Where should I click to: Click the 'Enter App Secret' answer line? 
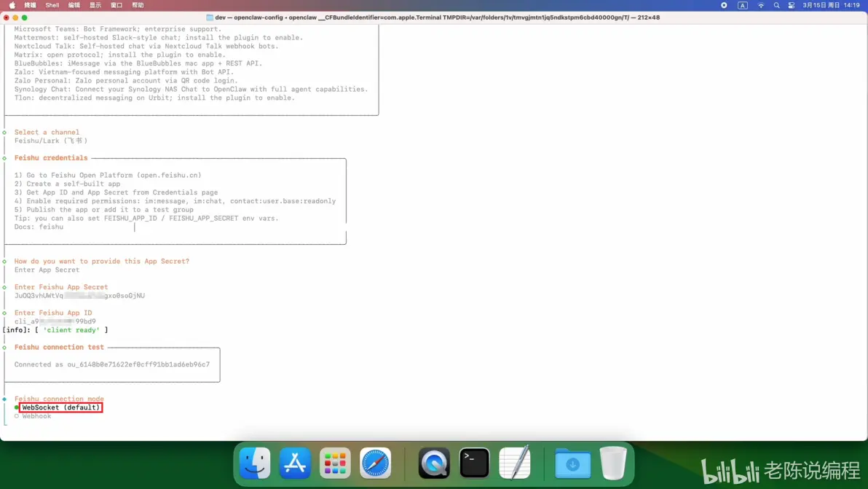47,270
